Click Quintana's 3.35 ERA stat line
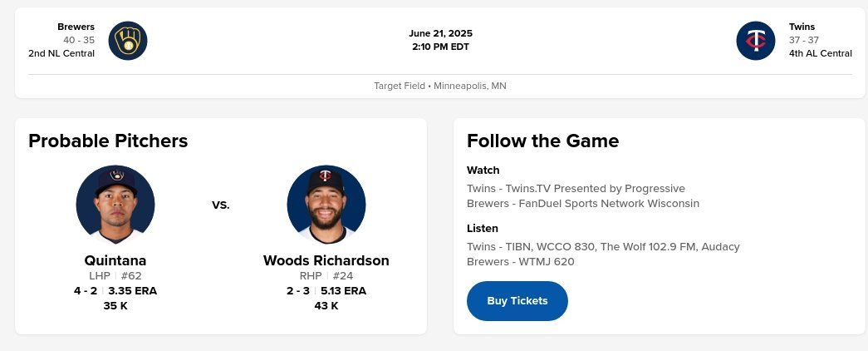Image resolution: width=868 pixels, height=351 pixels. [115, 291]
